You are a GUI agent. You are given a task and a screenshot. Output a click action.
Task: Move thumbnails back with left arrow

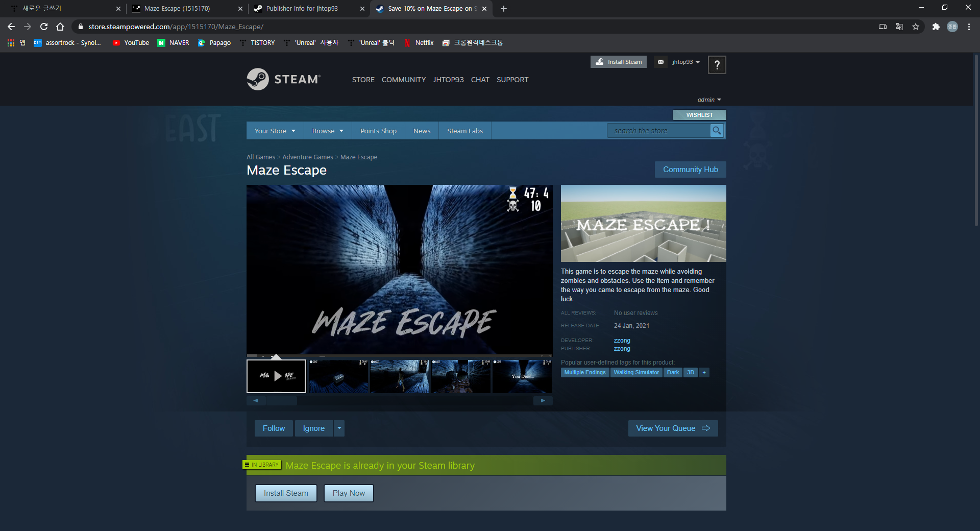point(256,401)
